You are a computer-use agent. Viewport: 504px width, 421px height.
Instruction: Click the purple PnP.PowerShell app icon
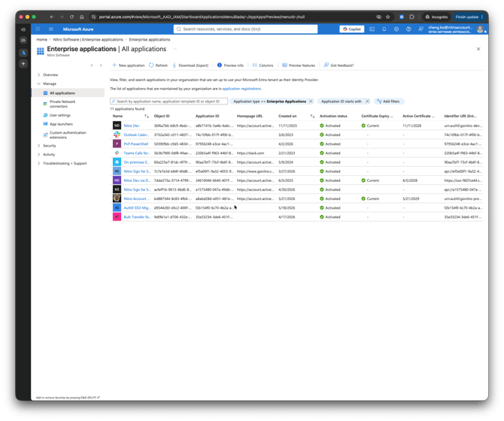point(117,144)
